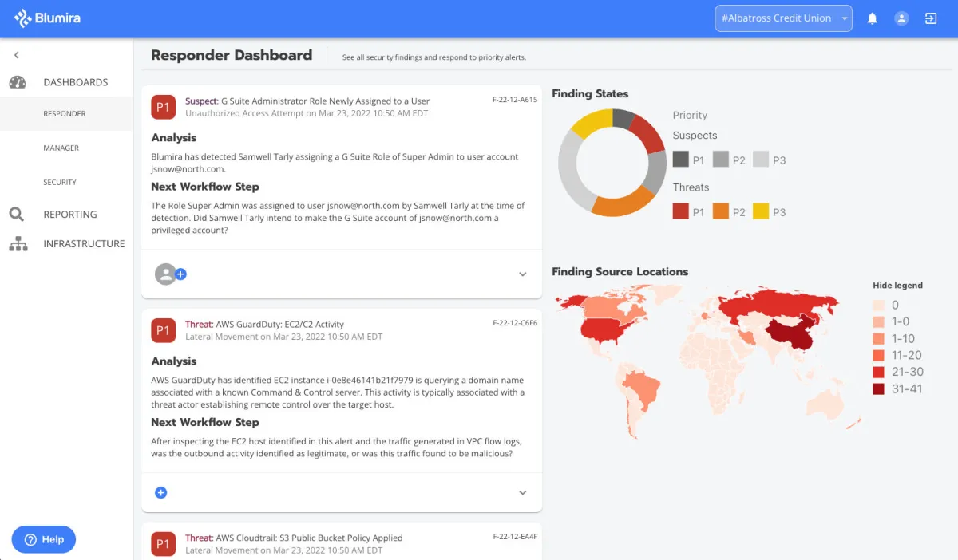Click the 11-20 map legend swatch
Screen dimensions: 958x560
878,356
